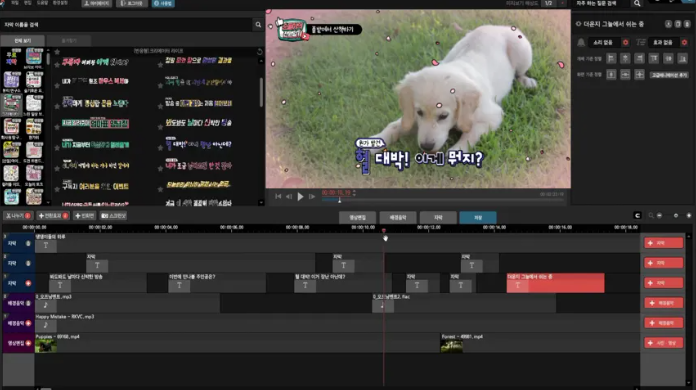Click the timecode stepper arrows under preview

[x=354, y=193]
